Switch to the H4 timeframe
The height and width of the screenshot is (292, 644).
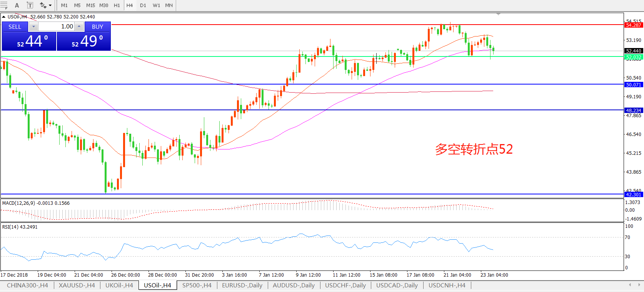pos(130,5)
